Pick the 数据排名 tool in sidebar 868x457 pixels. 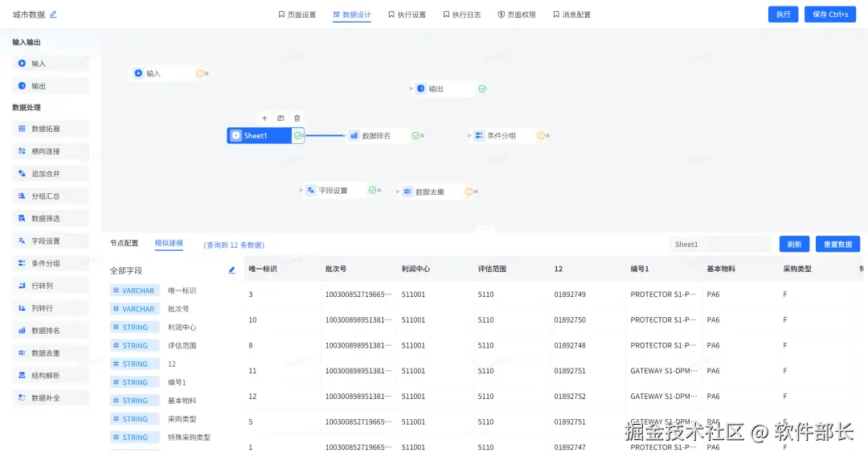click(51, 331)
